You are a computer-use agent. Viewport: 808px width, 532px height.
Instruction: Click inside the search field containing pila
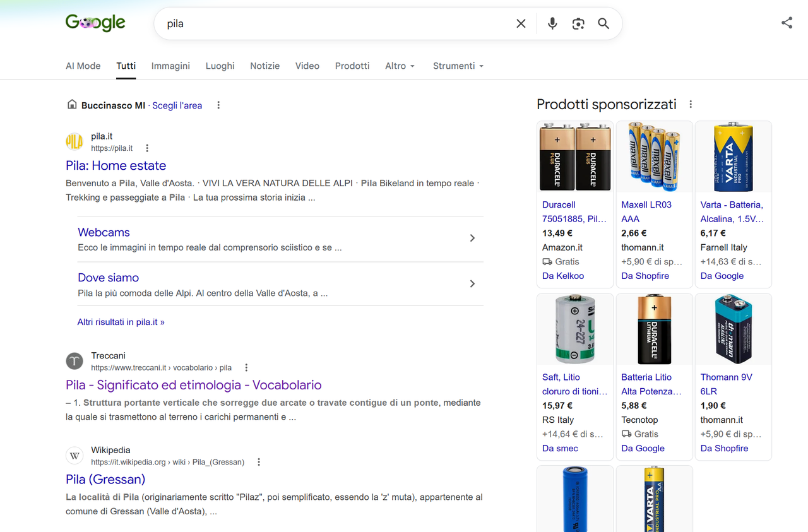[x=335, y=23]
